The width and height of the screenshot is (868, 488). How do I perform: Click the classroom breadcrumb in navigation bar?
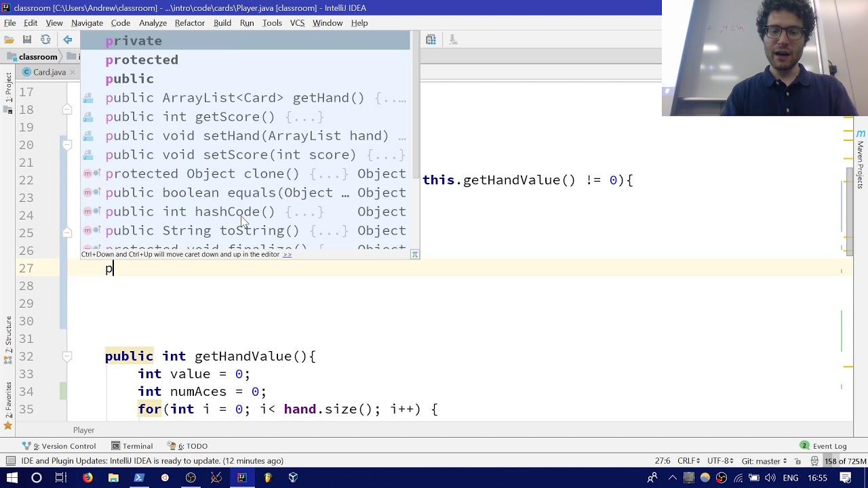(x=33, y=57)
